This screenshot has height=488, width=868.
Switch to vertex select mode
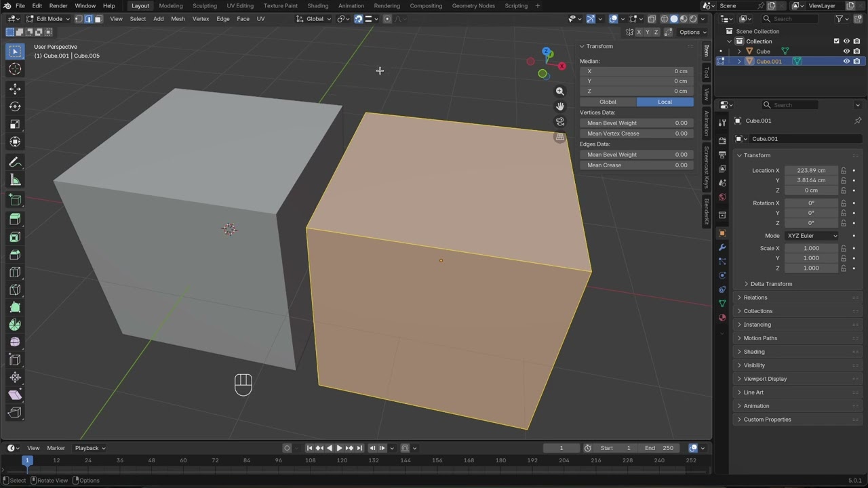pos(79,19)
